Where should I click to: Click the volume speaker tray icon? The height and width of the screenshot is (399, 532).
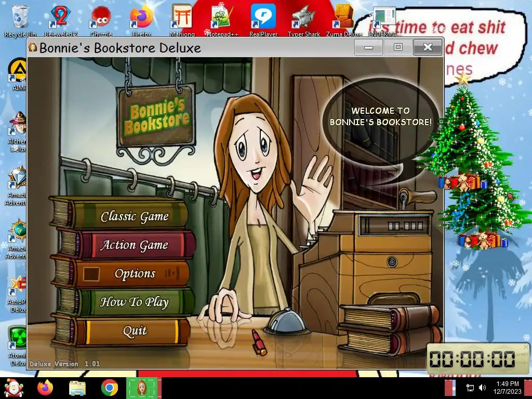pos(482,388)
